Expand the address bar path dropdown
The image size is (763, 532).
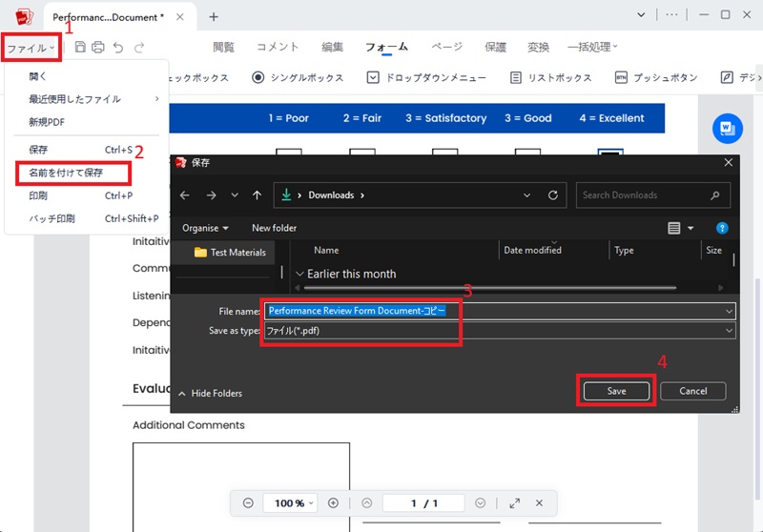(527, 195)
